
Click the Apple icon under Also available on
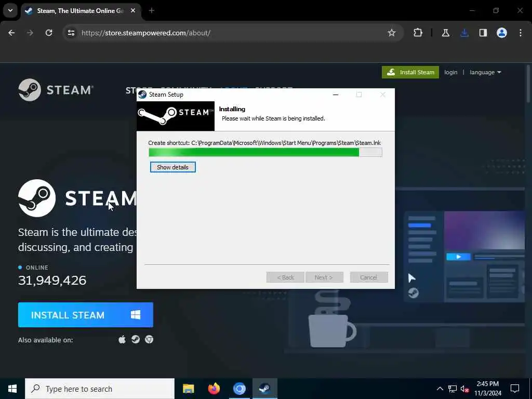pos(122,339)
